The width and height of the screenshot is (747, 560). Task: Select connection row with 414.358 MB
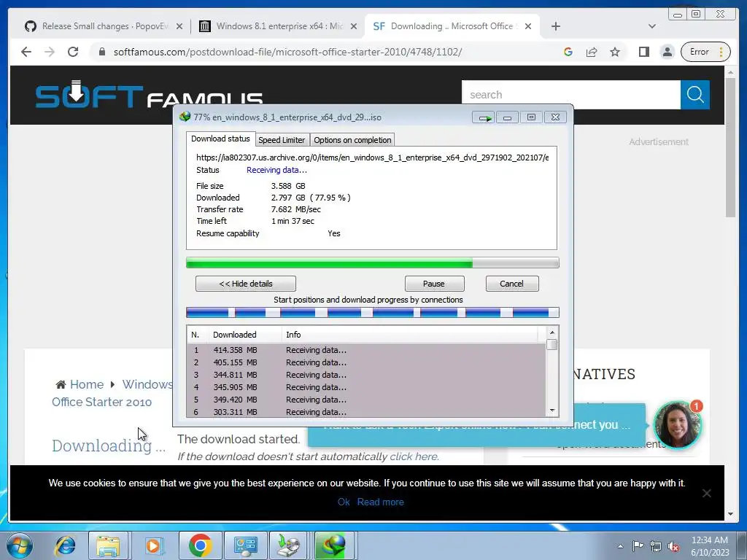point(366,350)
